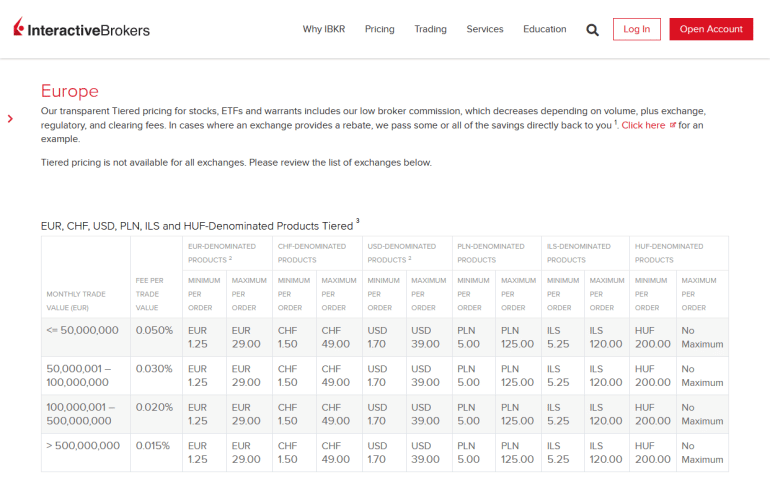770x492 pixels.
Task: Click footnote 2 in EUR-Denominated Products header
Action: 230,258
